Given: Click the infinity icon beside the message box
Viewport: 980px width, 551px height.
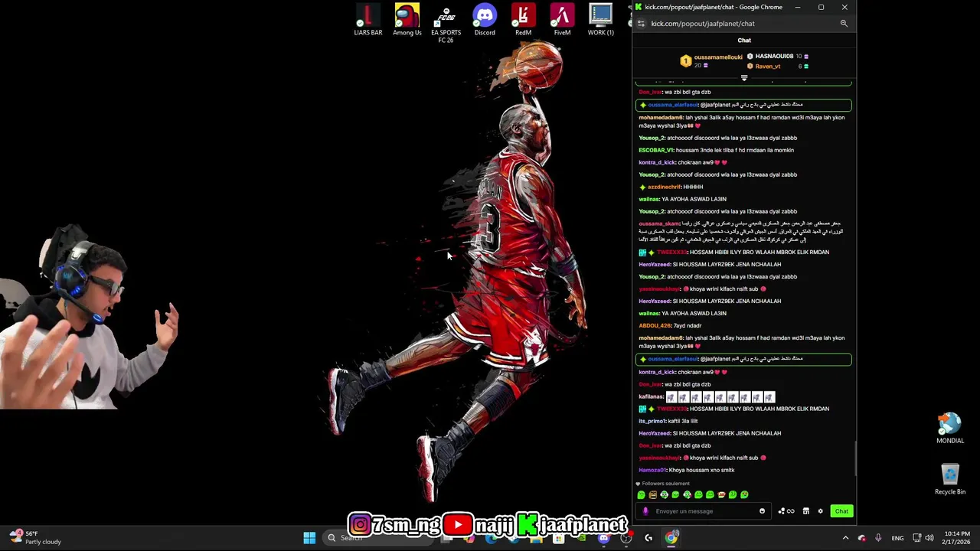Looking at the screenshot, I should [x=791, y=511].
